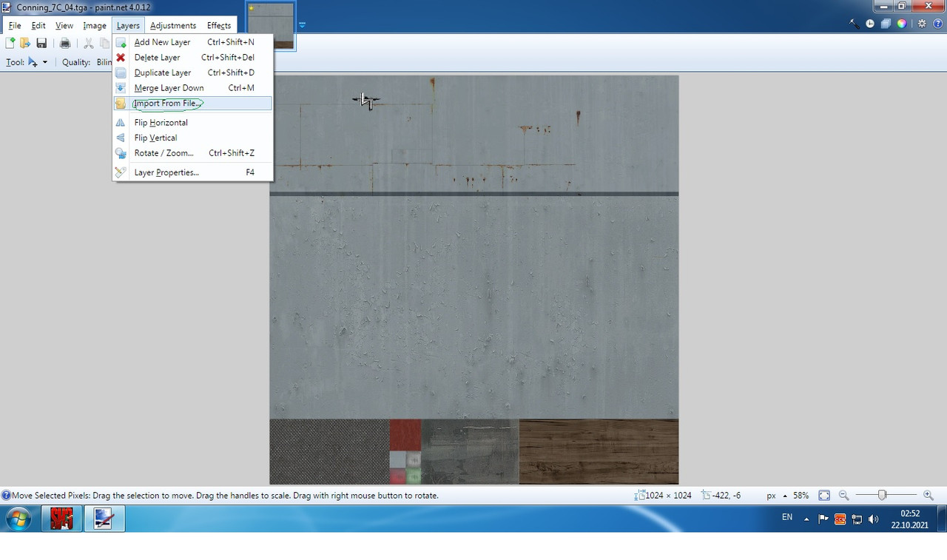Screen dimensions: 947x560
Task: Choose Merge Layer Down from menu
Action: click(x=193, y=88)
